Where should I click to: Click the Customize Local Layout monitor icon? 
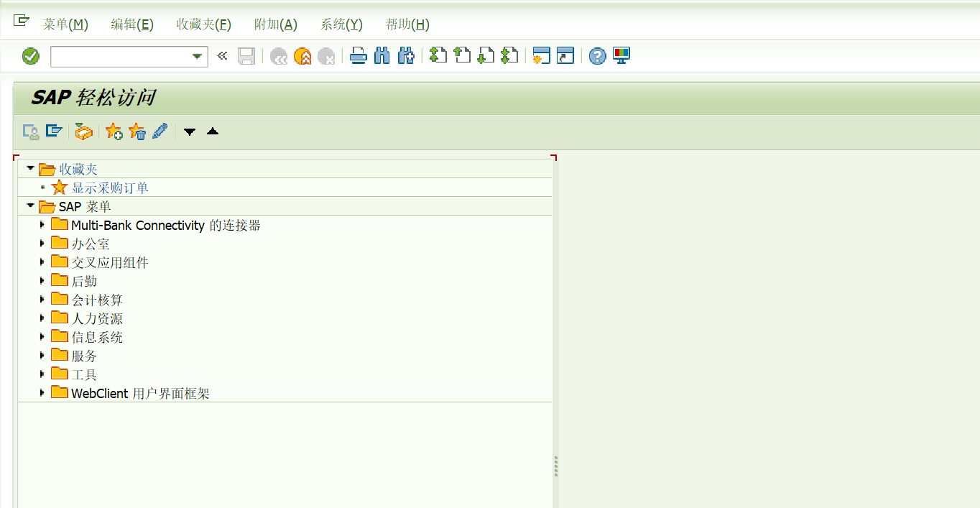[x=621, y=55]
